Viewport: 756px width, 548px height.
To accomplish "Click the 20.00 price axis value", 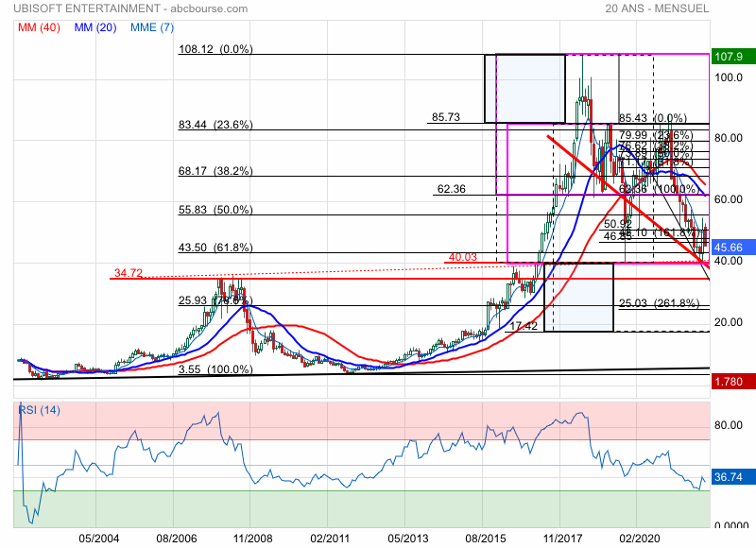I will click(729, 322).
